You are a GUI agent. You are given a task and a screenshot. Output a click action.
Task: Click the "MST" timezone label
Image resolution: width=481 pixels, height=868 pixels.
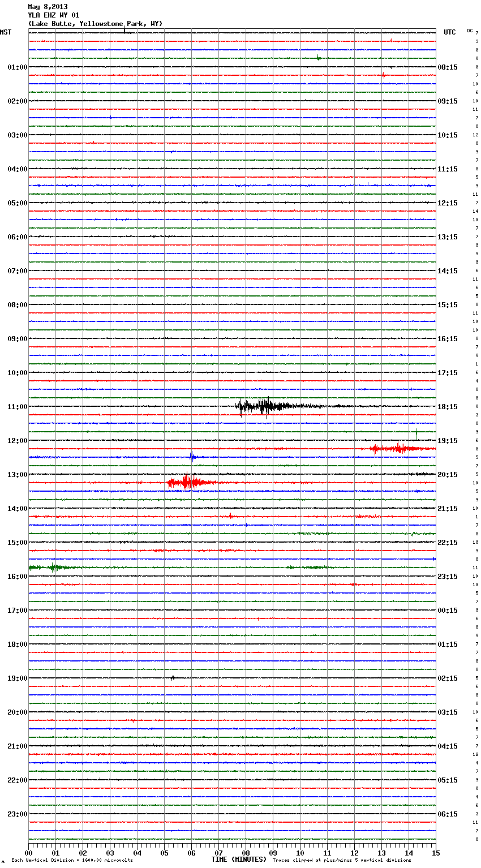pyautogui.click(x=6, y=32)
